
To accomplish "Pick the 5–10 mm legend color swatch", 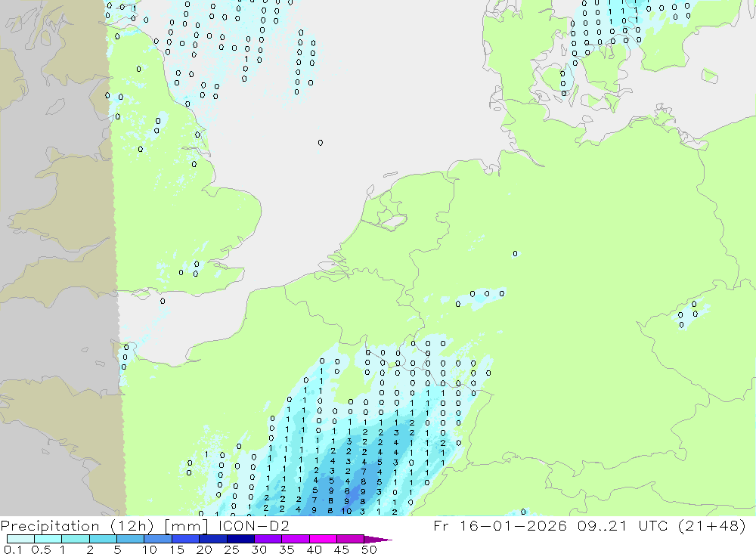I will (x=130, y=539).
